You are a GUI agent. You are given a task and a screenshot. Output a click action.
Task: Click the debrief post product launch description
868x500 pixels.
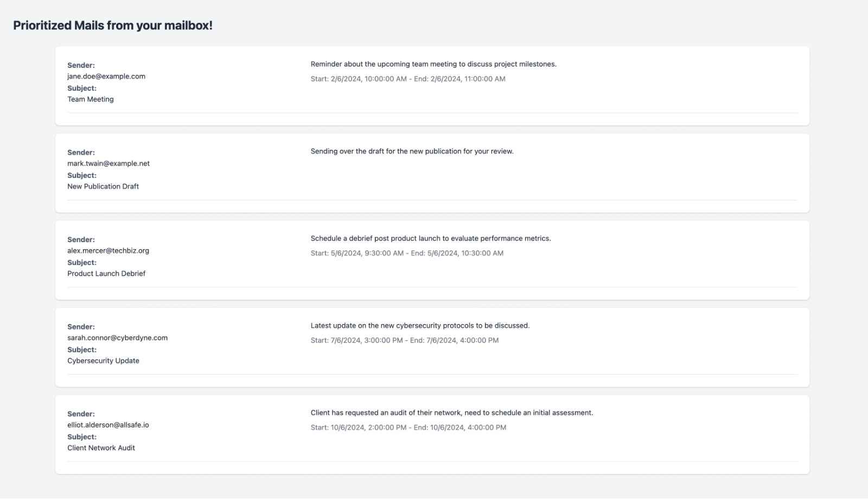pos(431,238)
